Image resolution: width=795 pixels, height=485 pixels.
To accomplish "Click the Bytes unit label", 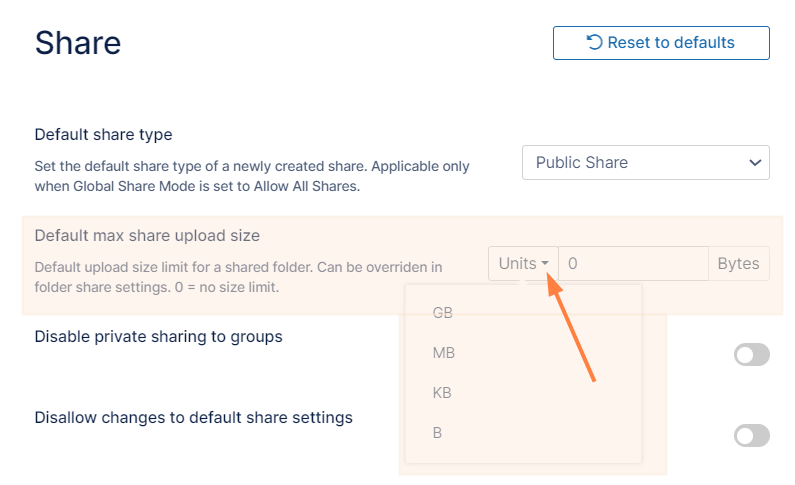I will 739,264.
